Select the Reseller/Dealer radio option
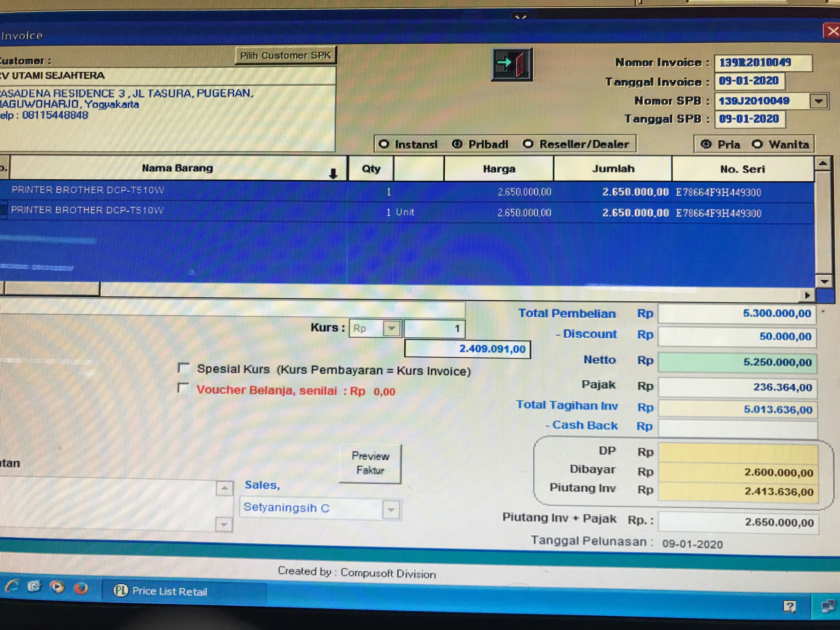The image size is (840, 630). pyautogui.click(x=528, y=144)
